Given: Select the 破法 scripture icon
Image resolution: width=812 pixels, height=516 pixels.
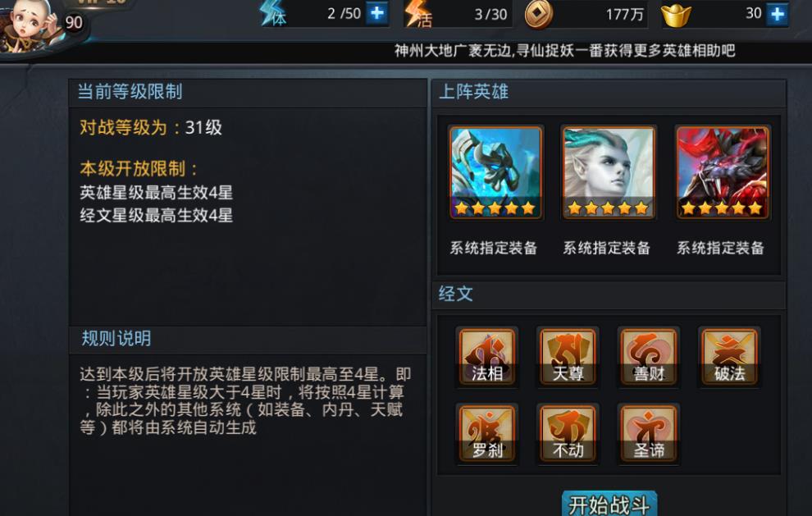Looking at the screenshot, I should tap(729, 357).
